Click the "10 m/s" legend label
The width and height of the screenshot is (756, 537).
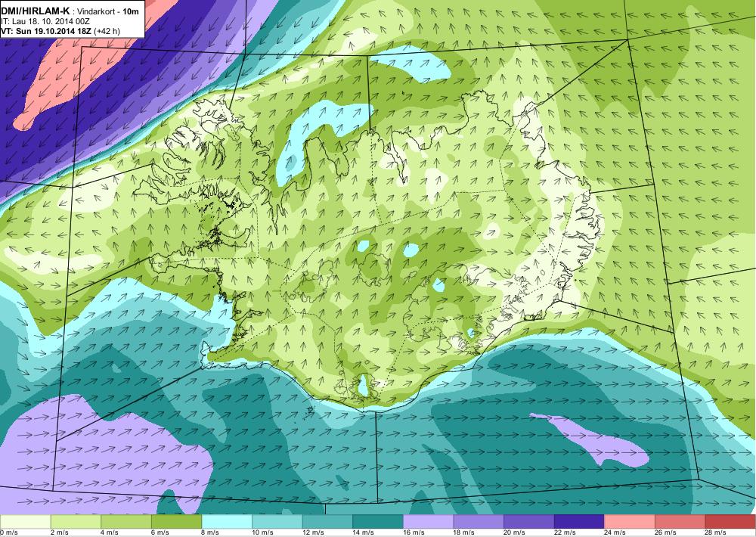[262, 532]
